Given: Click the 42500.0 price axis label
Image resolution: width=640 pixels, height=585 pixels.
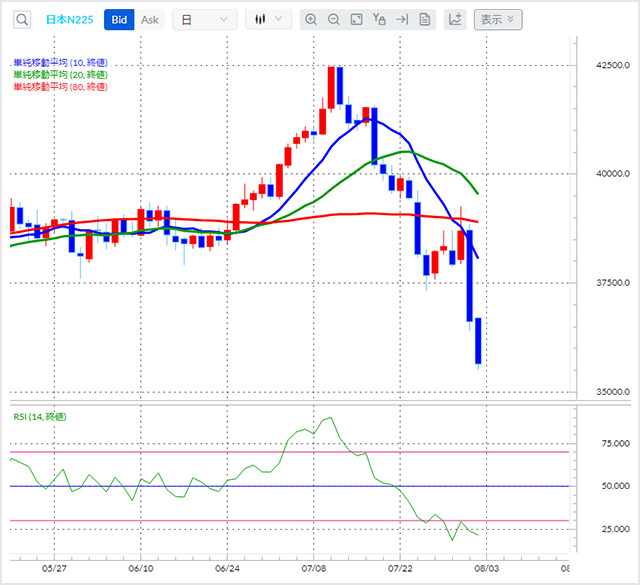Looking at the screenshot, I should [613, 65].
